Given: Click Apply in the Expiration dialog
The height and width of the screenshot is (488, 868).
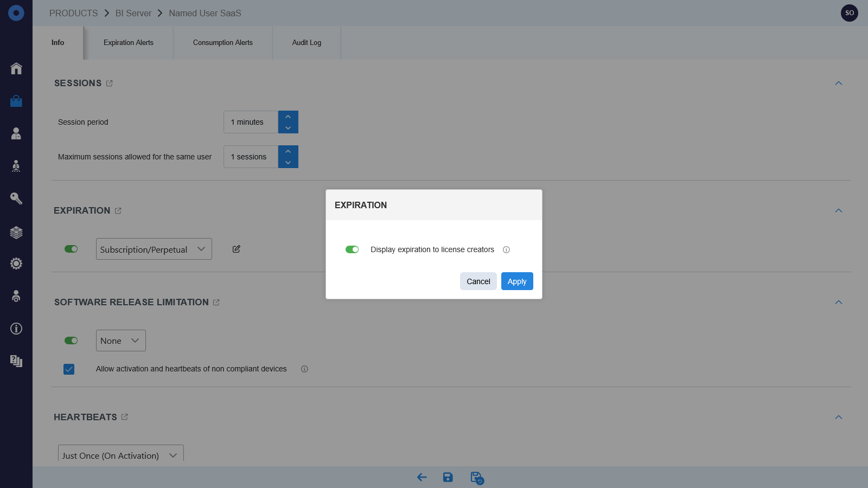Looking at the screenshot, I should pos(517,281).
